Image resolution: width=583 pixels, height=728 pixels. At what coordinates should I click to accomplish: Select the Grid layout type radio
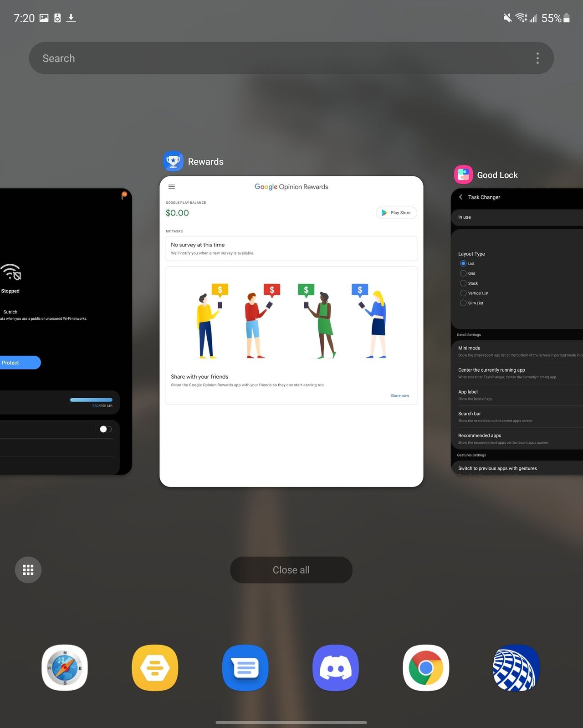coord(463,273)
